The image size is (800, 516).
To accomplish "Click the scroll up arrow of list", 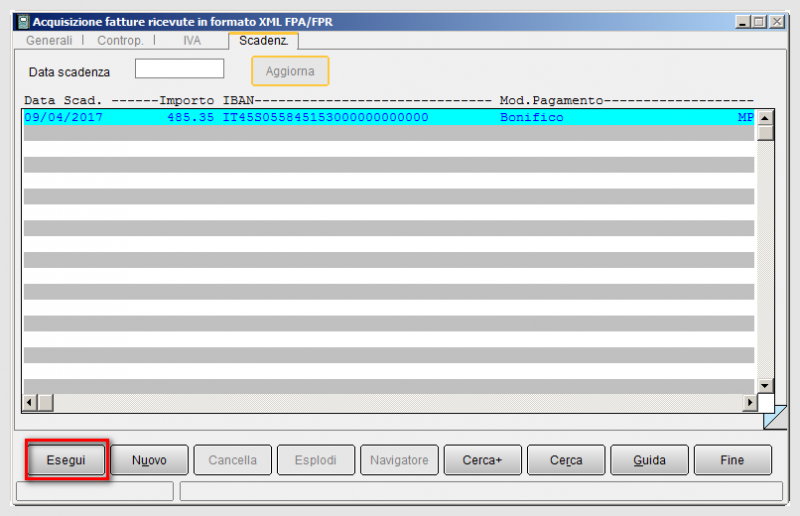I will pos(765,118).
